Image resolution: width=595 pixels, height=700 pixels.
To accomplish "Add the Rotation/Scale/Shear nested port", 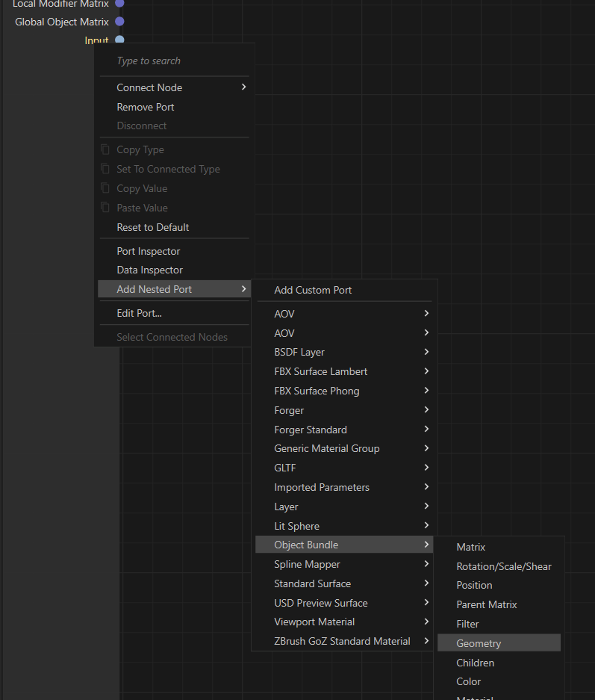I will coord(499,566).
